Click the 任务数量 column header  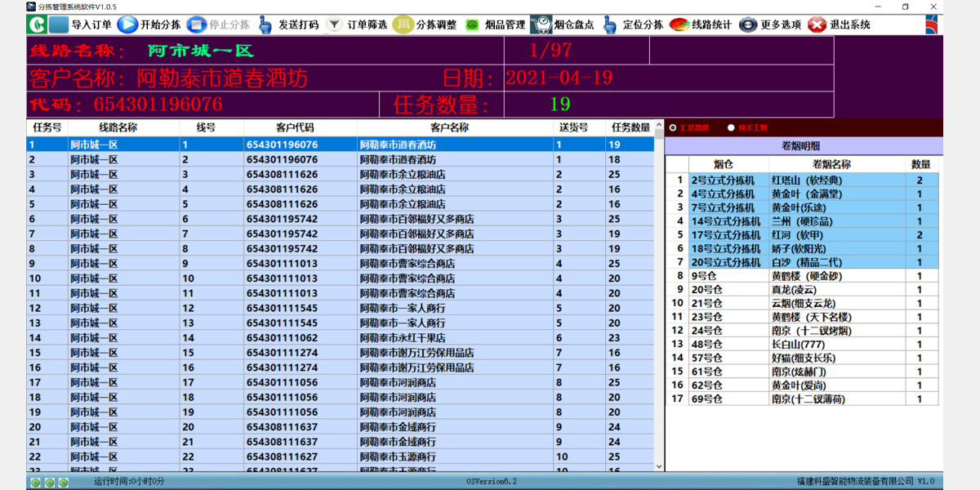pyautogui.click(x=630, y=127)
